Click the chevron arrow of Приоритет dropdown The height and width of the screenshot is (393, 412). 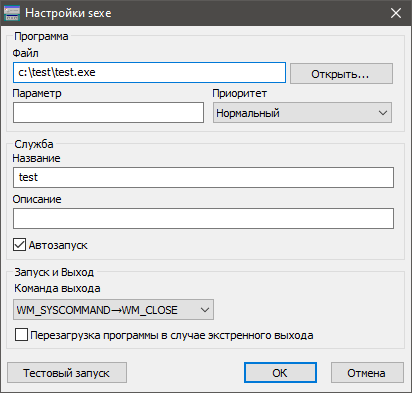coord(383,113)
